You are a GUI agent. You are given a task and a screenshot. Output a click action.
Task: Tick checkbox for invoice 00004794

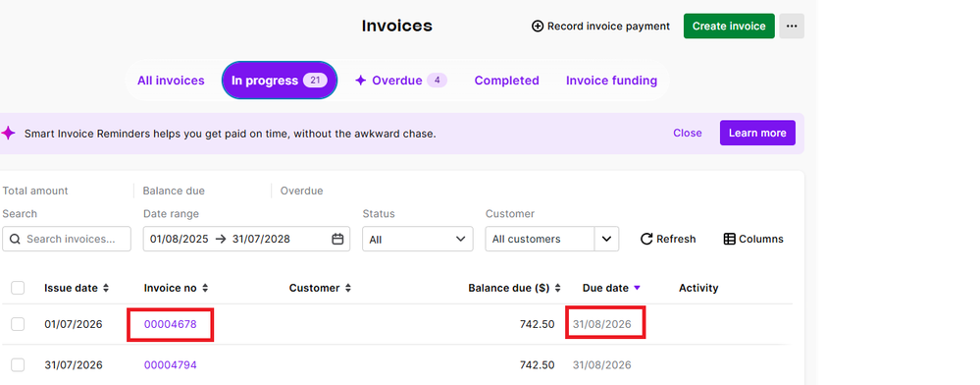(x=18, y=364)
